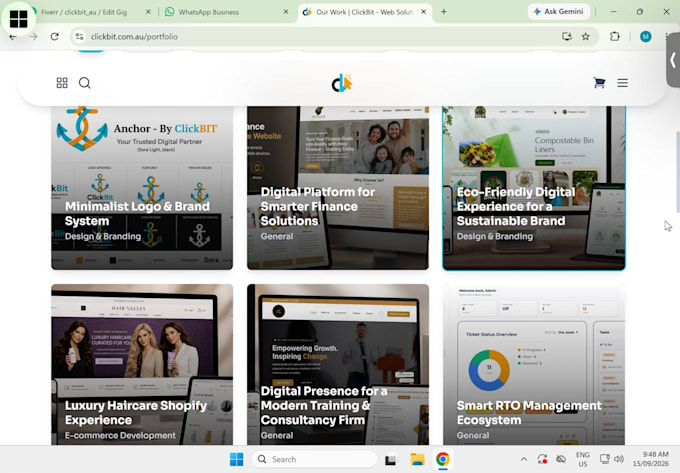The width and height of the screenshot is (680, 473).
Task: Click the search magnifier icon in site header
Action: tap(85, 83)
